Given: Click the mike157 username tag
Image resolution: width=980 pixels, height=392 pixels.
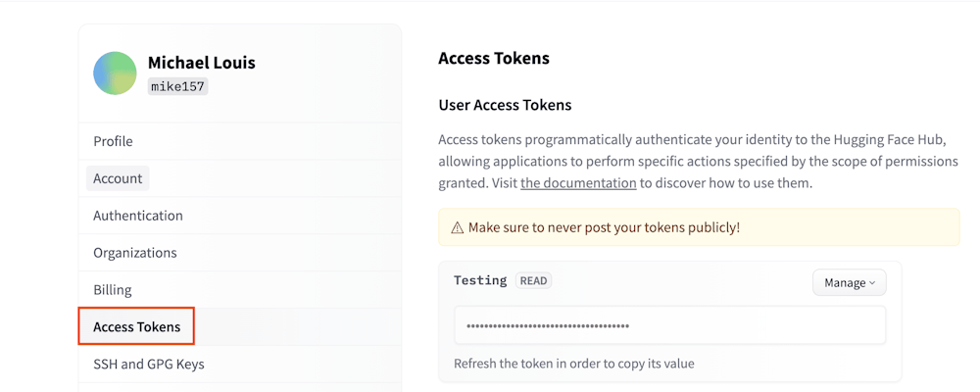Looking at the screenshot, I should tap(177, 86).
